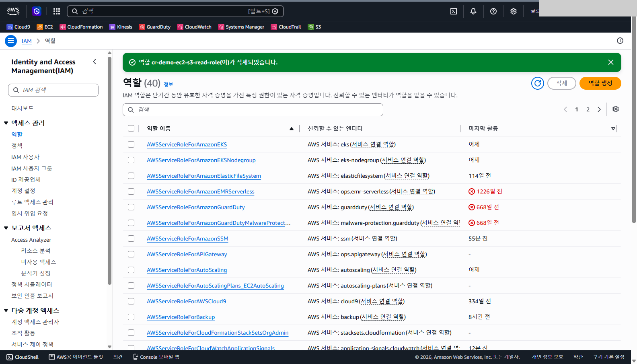
Task: Open the CloudTrail favorite shortcut
Action: click(x=286, y=27)
